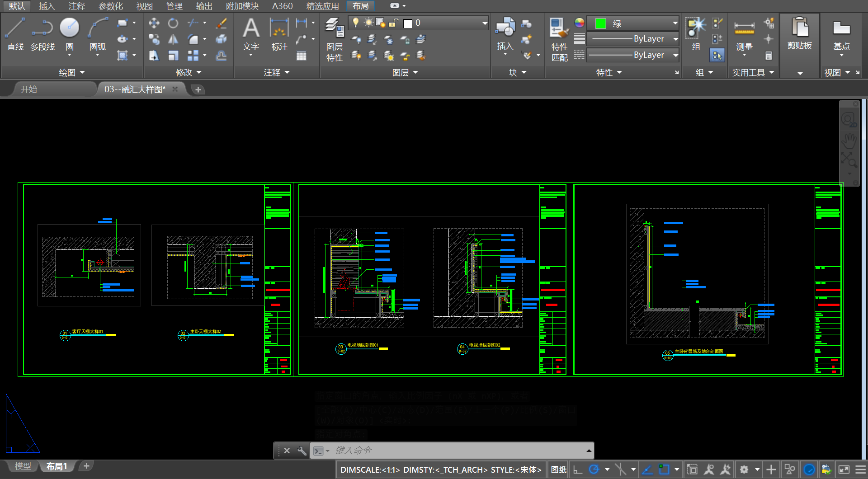868x479 pixels.
Task: Open the 绿 color dropdown
Action: [x=675, y=23]
